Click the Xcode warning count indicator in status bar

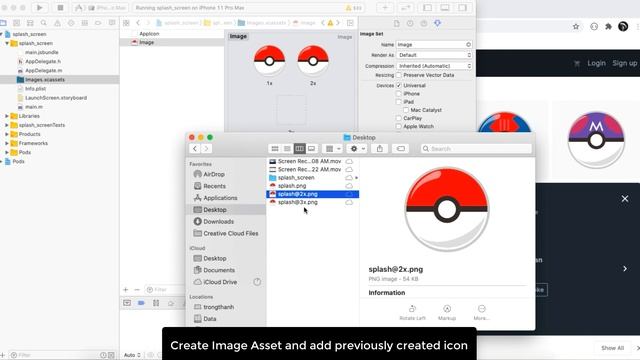[x=353, y=8]
